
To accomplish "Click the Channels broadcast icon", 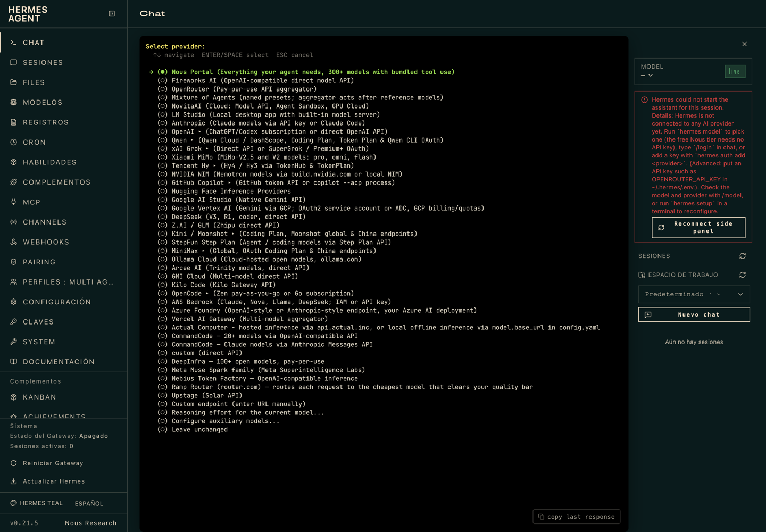I will coord(14,222).
